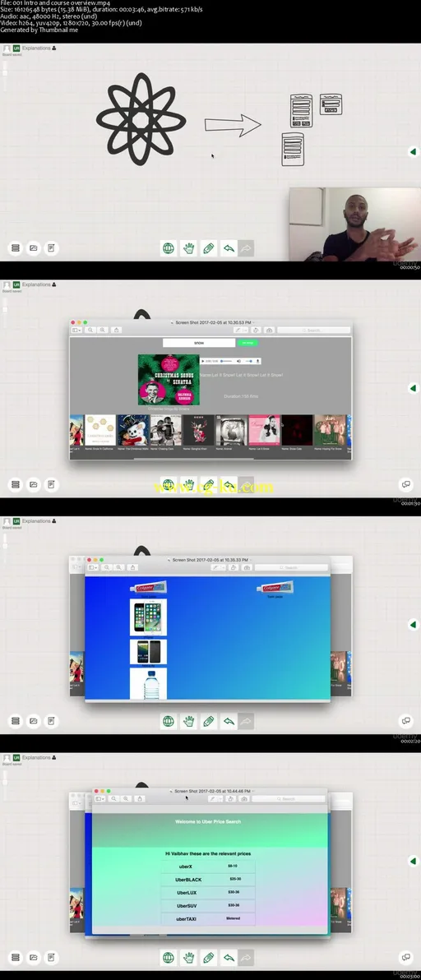This screenshot has height=980, width=421.
Task: Select the pencil tool beneath the React atom drawing
Action: click(x=209, y=248)
